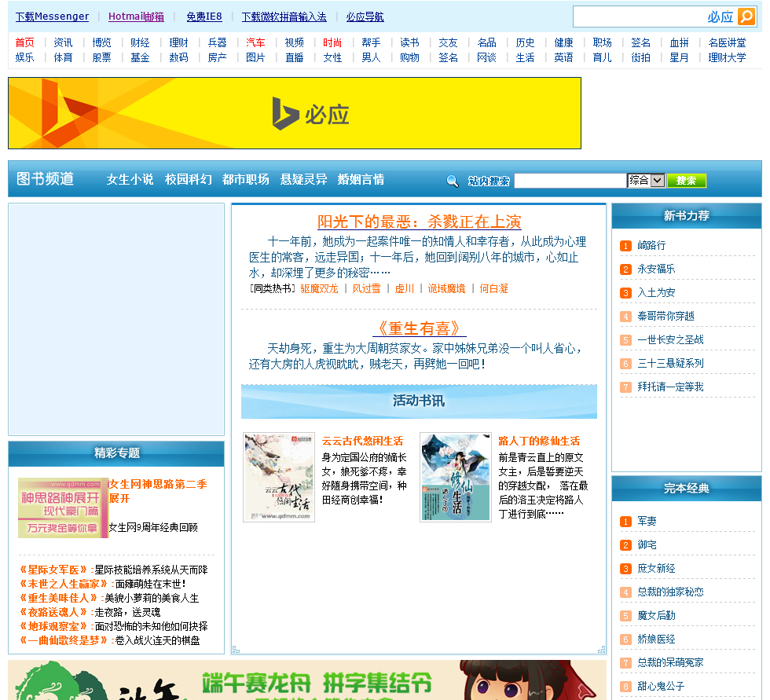Open related book 风过雪

pyautogui.click(x=366, y=288)
